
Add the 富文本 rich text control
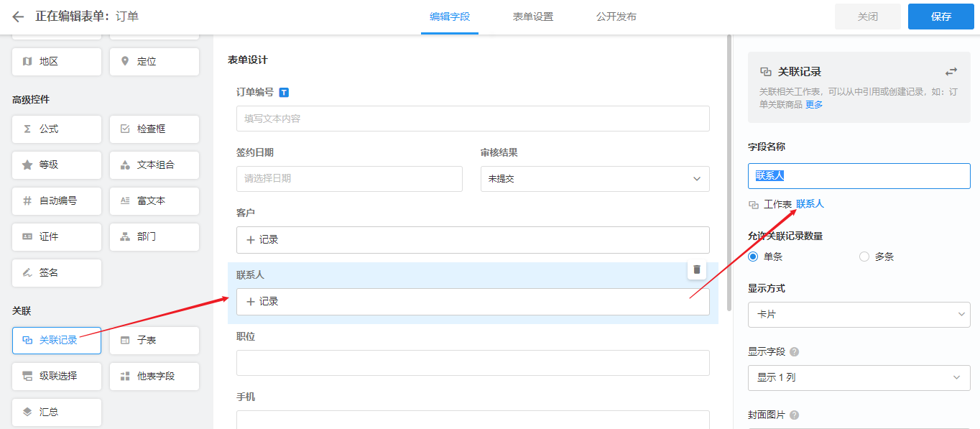tap(154, 201)
